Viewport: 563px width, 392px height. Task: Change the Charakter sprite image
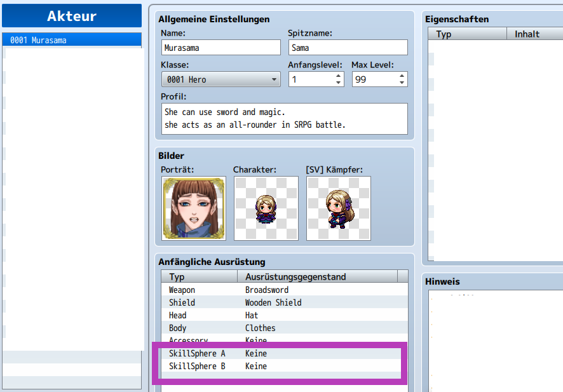pyautogui.click(x=266, y=208)
